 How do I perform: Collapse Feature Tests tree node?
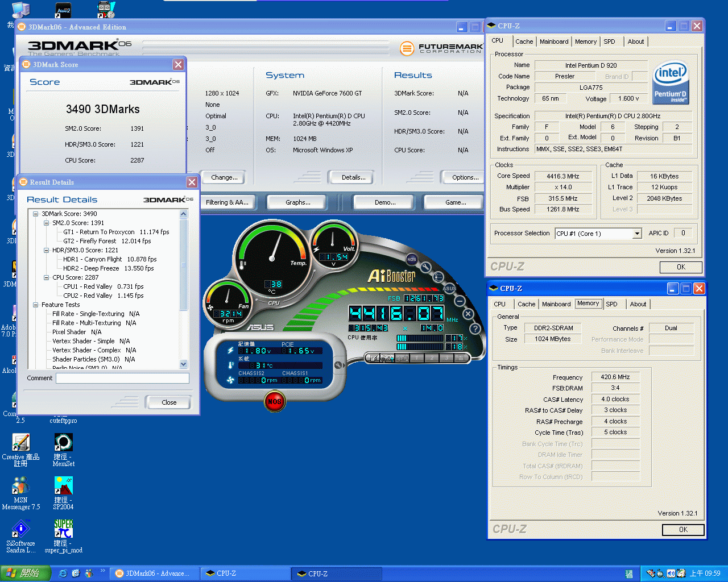coord(35,305)
